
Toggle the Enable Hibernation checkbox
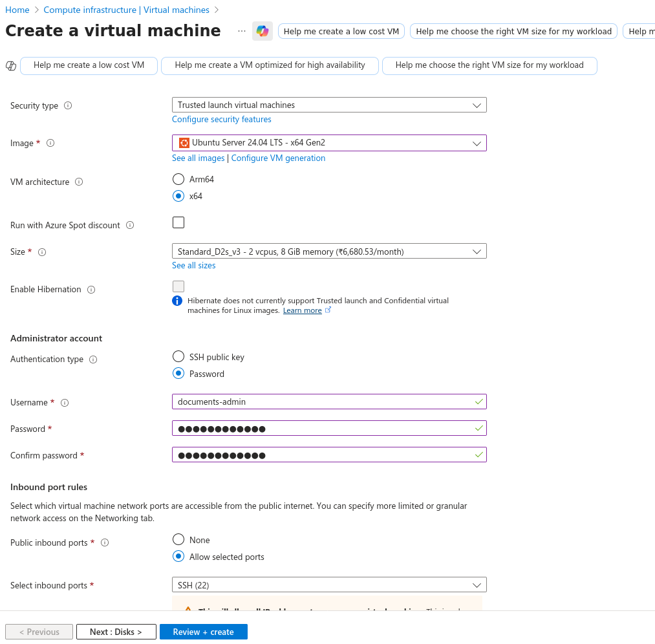(178, 286)
